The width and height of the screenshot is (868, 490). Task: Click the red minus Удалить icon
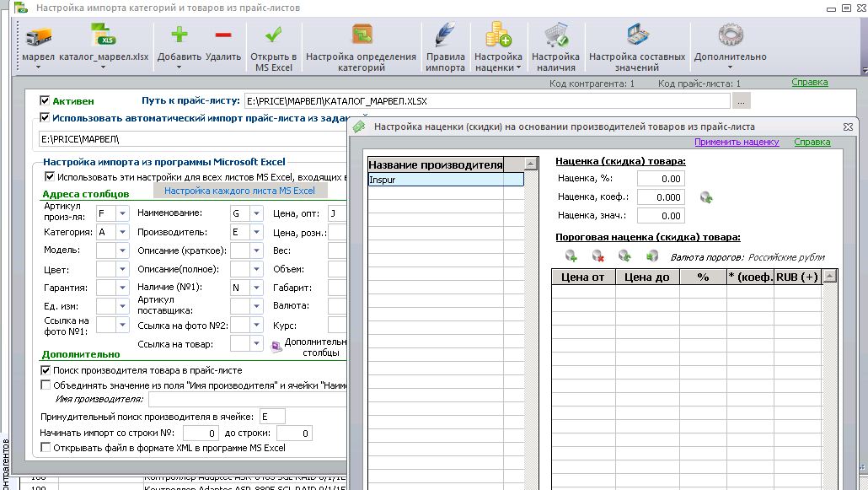click(x=223, y=35)
